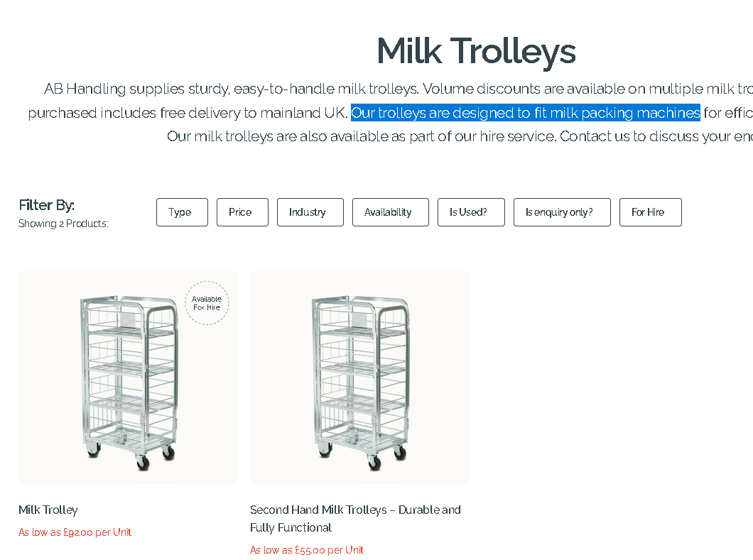Viewport: 753px width, 560px height.
Task: Click the 'Filter By:' label
Action: pyautogui.click(x=47, y=205)
